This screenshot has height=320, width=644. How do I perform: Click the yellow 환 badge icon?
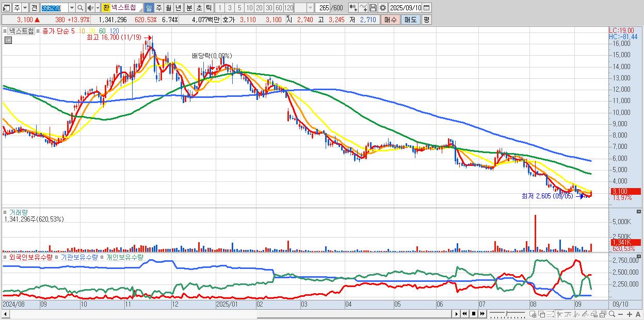106,8
